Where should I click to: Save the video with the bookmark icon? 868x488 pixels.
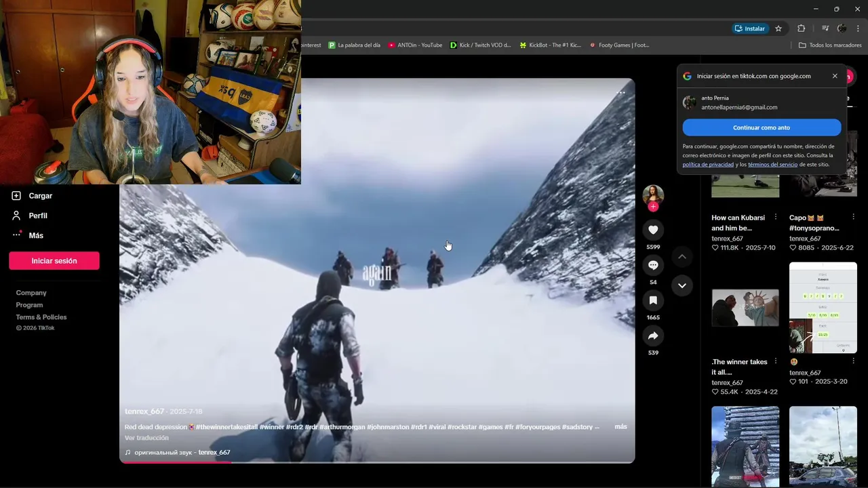(x=653, y=300)
